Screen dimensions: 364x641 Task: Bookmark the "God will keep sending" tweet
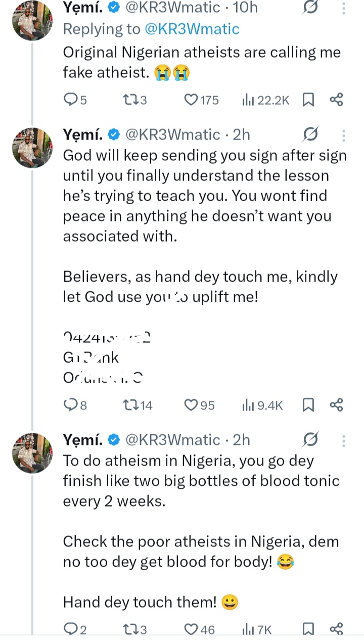click(x=307, y=404)
